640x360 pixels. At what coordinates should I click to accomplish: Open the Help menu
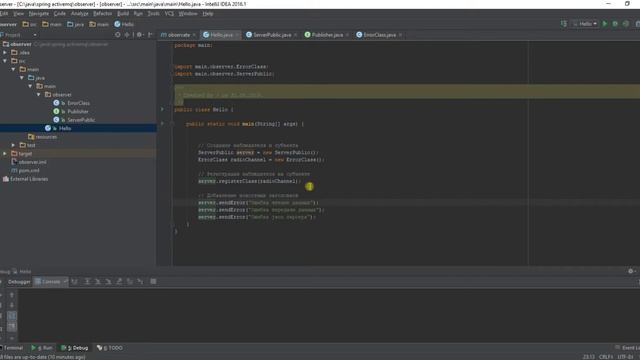click(208, 13)
